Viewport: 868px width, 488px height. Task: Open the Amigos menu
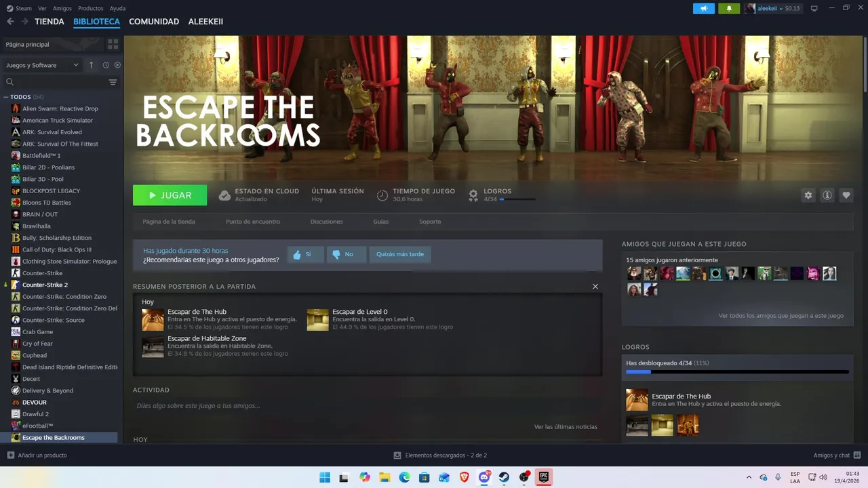62,8
